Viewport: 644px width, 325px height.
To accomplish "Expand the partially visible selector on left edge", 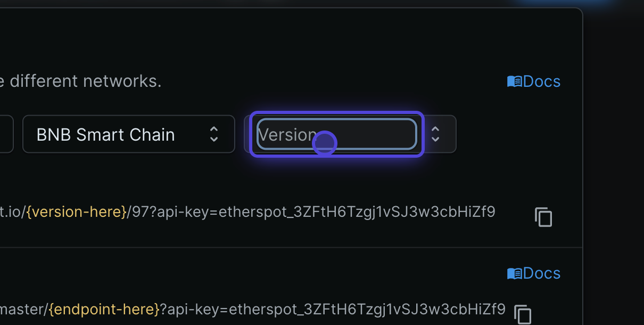I will [x=6, y=134].
